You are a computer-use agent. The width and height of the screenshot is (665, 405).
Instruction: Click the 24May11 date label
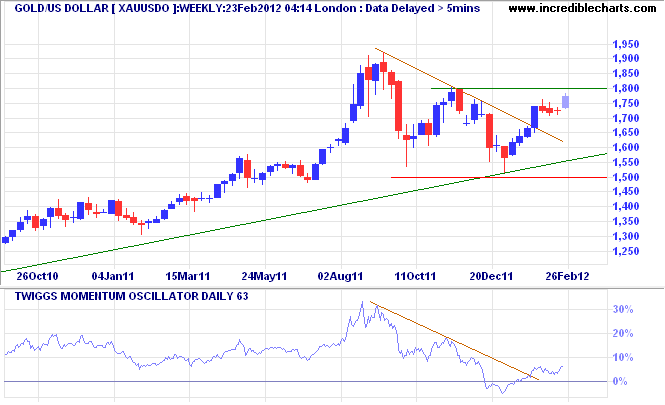click(264, 277)
